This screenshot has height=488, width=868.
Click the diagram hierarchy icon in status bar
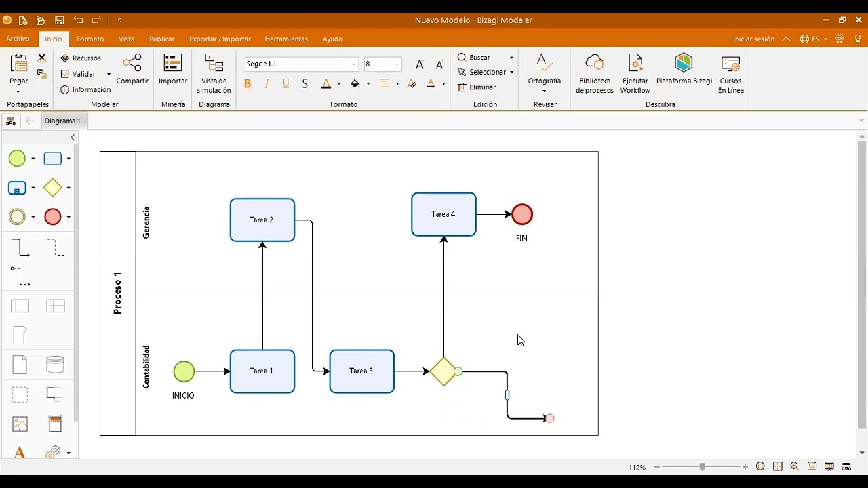[846, 467]
